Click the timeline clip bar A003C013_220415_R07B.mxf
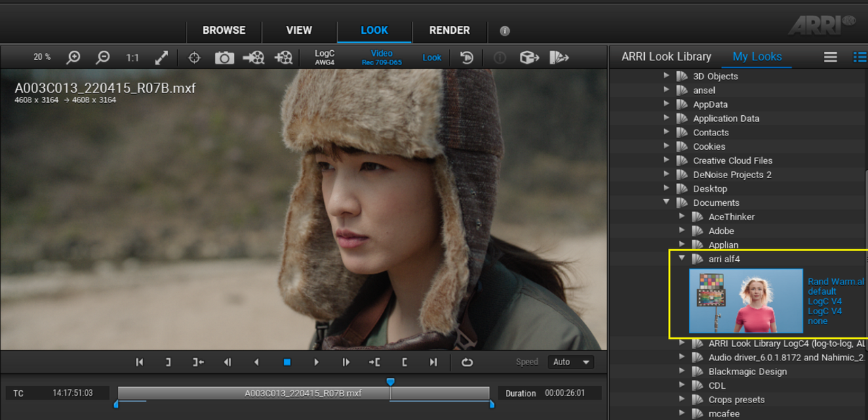This screenshot has width=868, height=420. click(303, 394)
